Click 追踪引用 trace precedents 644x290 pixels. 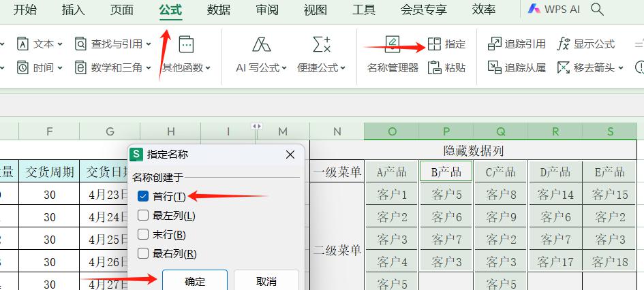517,44
